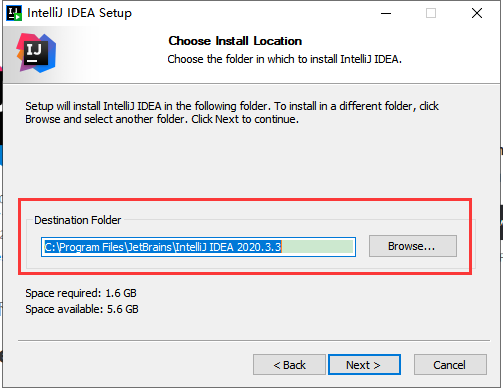Click the "Choose Install Location" heading

click(235, 41)
